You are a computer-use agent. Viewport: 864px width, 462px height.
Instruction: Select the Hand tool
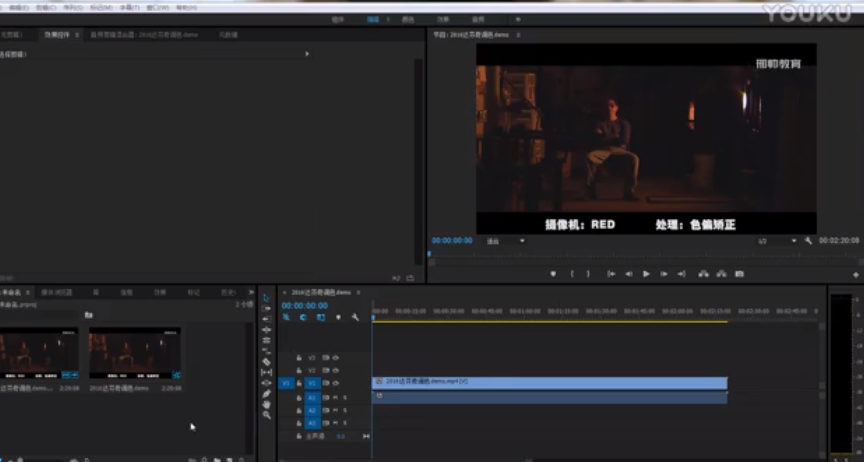point(266,404)
